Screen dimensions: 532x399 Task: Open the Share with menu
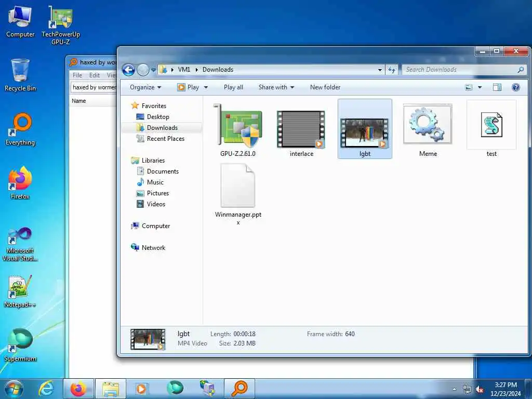pyautogui.click(x=276, y=87)
